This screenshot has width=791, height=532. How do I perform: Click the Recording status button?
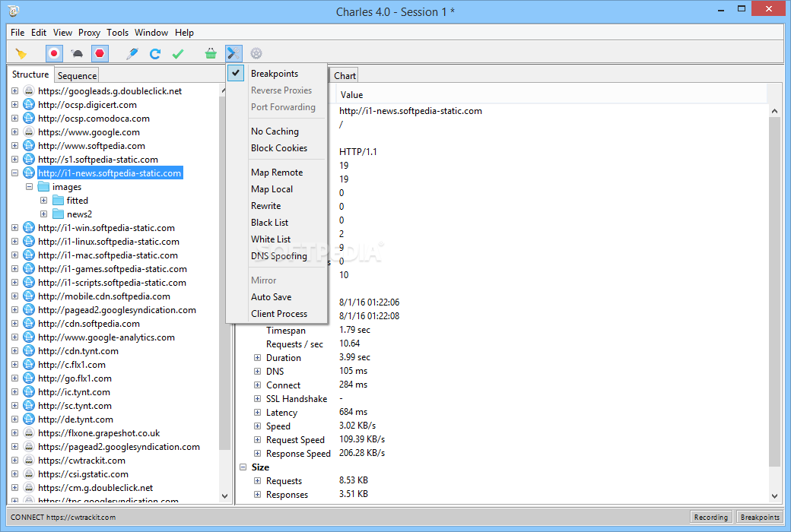[710, 517]
